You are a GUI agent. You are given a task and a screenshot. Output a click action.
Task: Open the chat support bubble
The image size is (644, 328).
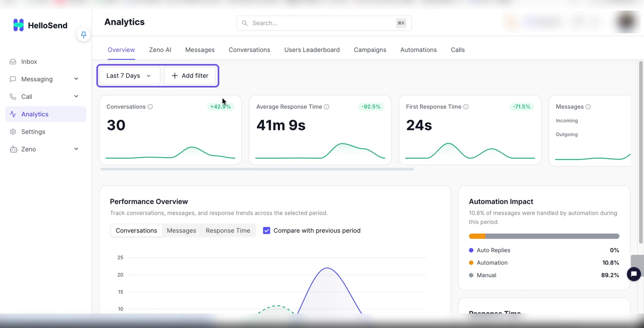click(x=634, y=274)
